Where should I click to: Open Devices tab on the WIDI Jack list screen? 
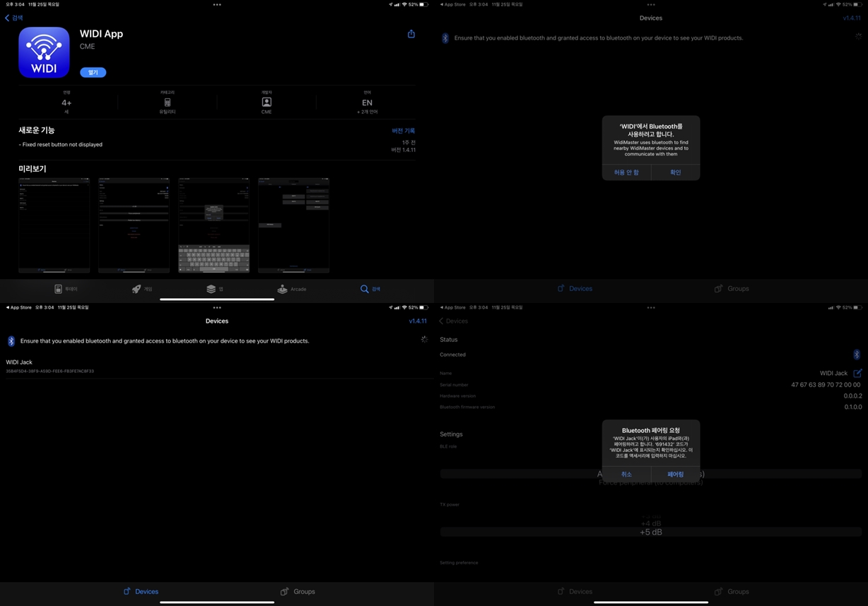(141, 592)
